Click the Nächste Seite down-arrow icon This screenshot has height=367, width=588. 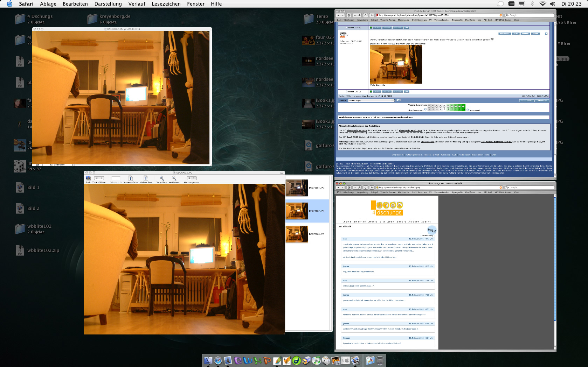[x=146, y=178]
